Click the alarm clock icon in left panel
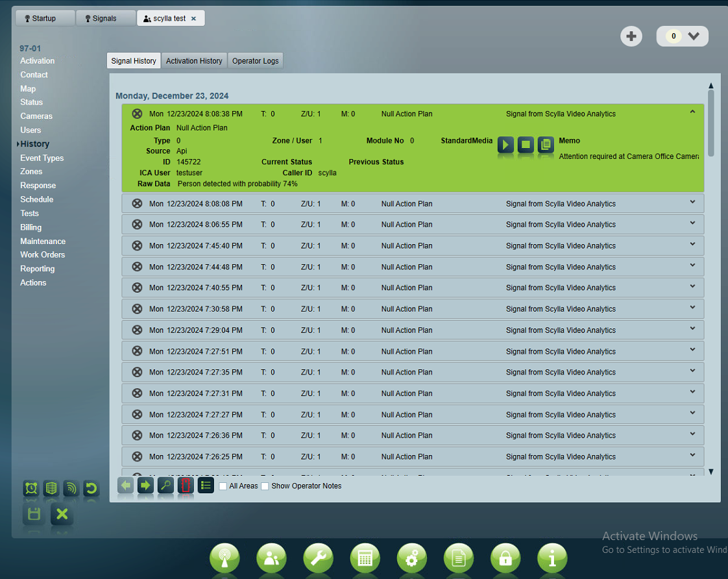Screen dimensions: 728x579 tap(30, 489)
